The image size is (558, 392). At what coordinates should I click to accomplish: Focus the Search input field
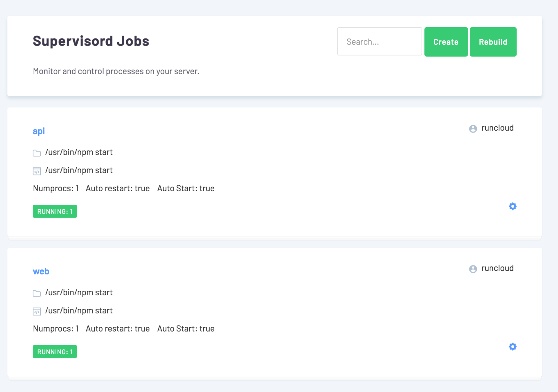[x=379, y=42]
